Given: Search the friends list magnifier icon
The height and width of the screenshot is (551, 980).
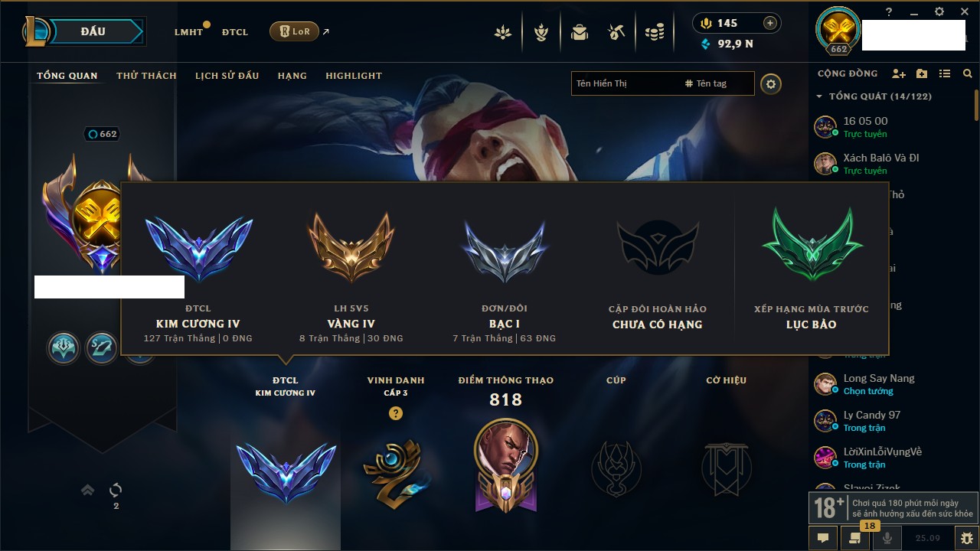Looking at the screenshot, I should point(968,73).
